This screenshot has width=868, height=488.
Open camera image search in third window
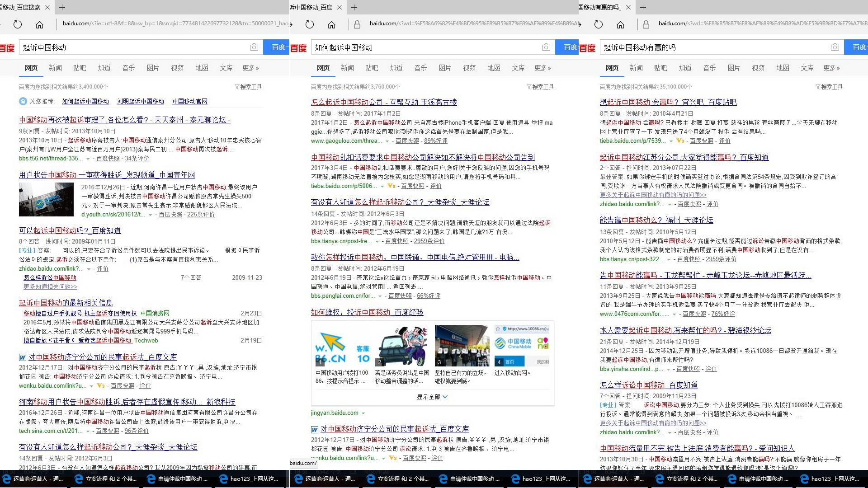(x=835, y=47)
